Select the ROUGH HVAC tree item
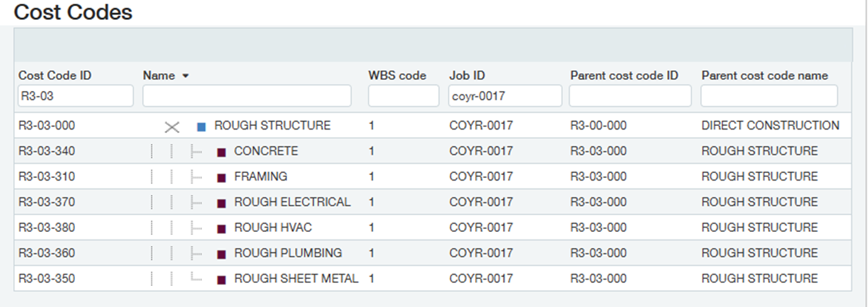This screenshot has width=868, height=307. point(273,228)
